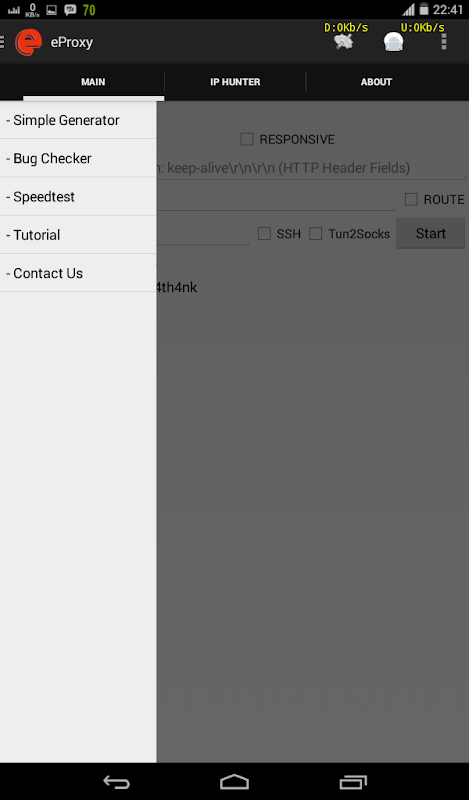Open recent apps overview
469x800 pixels.
click(353, 782)
